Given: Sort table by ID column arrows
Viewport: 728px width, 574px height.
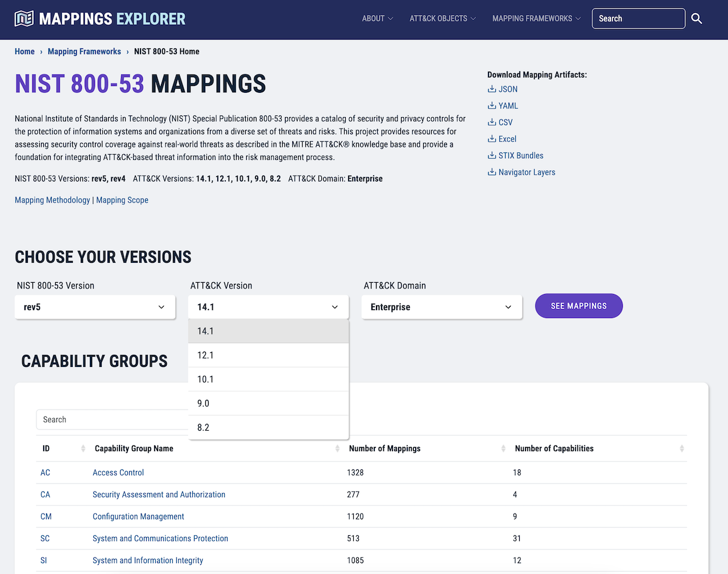Looking at the screenshot, I should coord(83,449).
